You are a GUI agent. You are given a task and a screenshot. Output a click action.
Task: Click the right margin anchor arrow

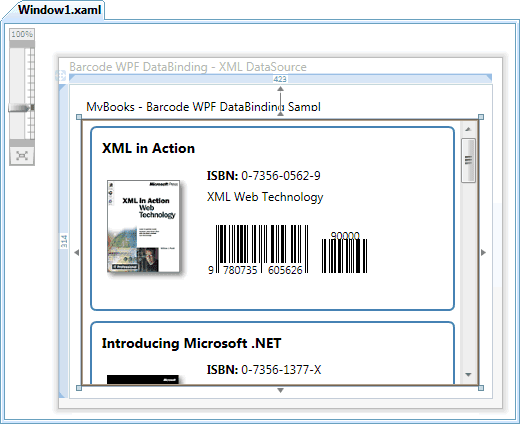click(x=483, y=252)
